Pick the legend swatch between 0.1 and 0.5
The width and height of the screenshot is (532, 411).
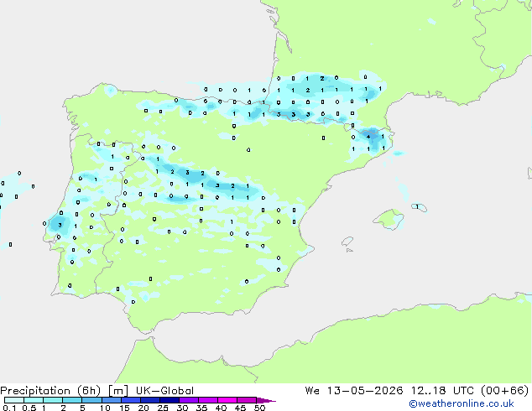(14, 400)
